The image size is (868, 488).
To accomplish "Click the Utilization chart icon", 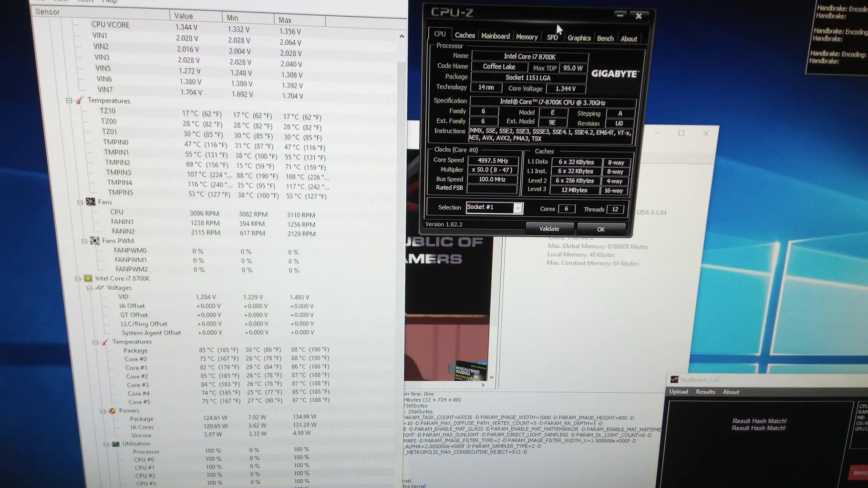I will (115, 444).
